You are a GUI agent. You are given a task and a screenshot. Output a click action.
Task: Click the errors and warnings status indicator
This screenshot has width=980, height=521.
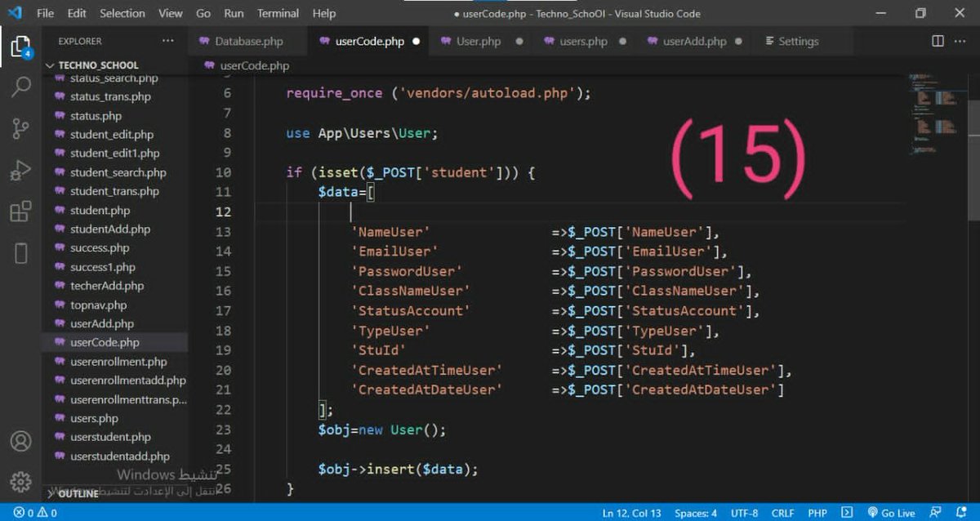click(x=34, y=513)
